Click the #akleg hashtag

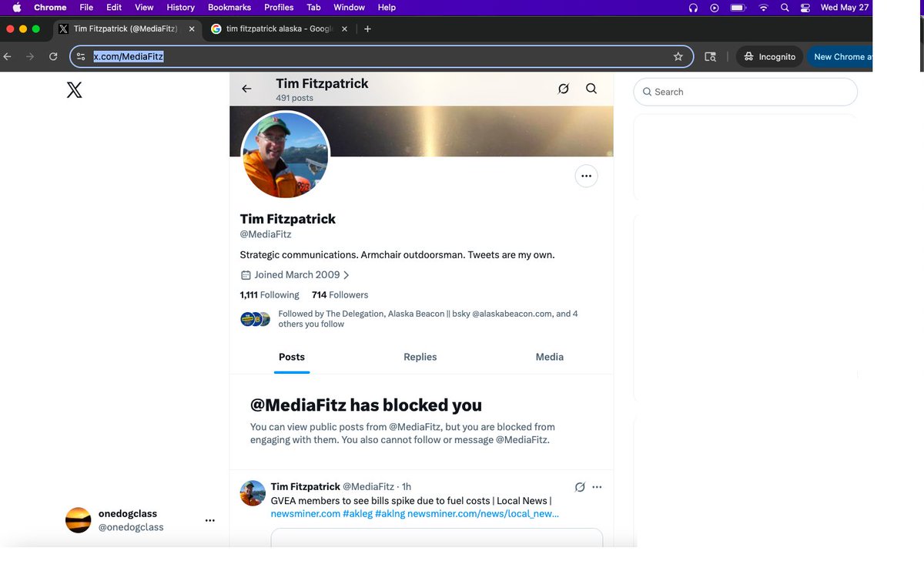(357, 513)
